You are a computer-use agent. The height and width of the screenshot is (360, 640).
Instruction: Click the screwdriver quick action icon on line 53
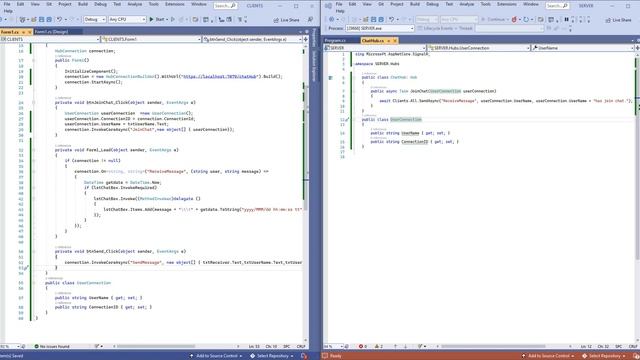click(26, 268)
